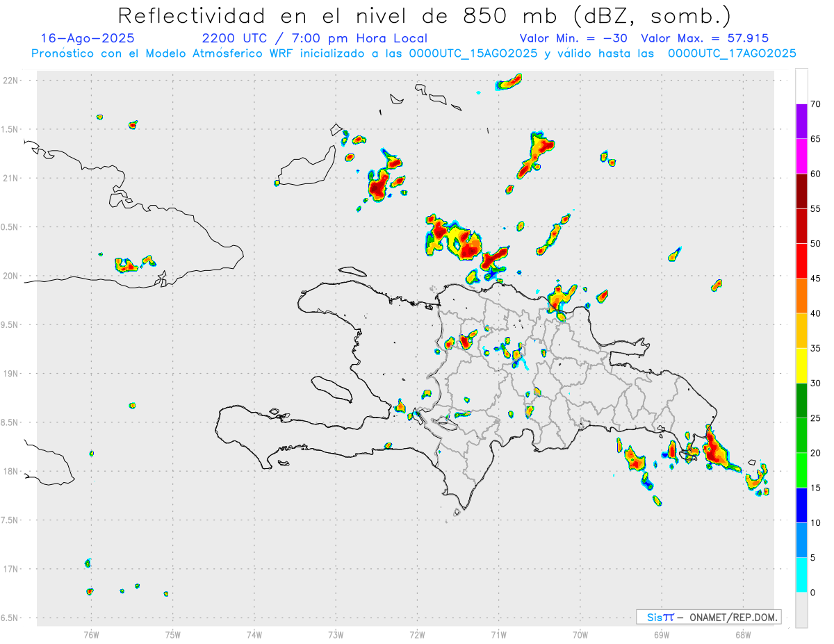Viewport: 834px width, 644px height.
Task: Click the longitude axis label "75W"
Action: pos(172,635)
